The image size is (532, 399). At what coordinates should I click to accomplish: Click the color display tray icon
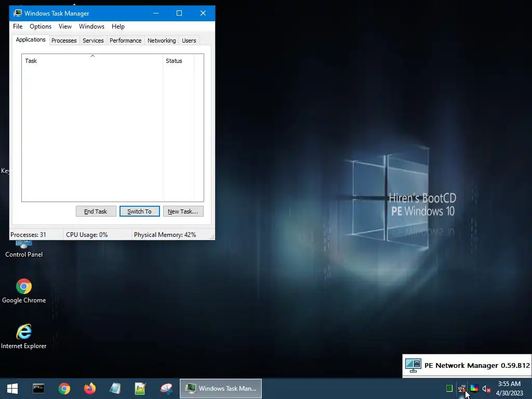[x=474, y=389]
